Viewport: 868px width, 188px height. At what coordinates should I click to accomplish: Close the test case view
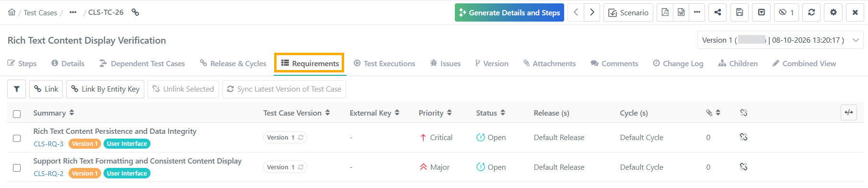855,12
